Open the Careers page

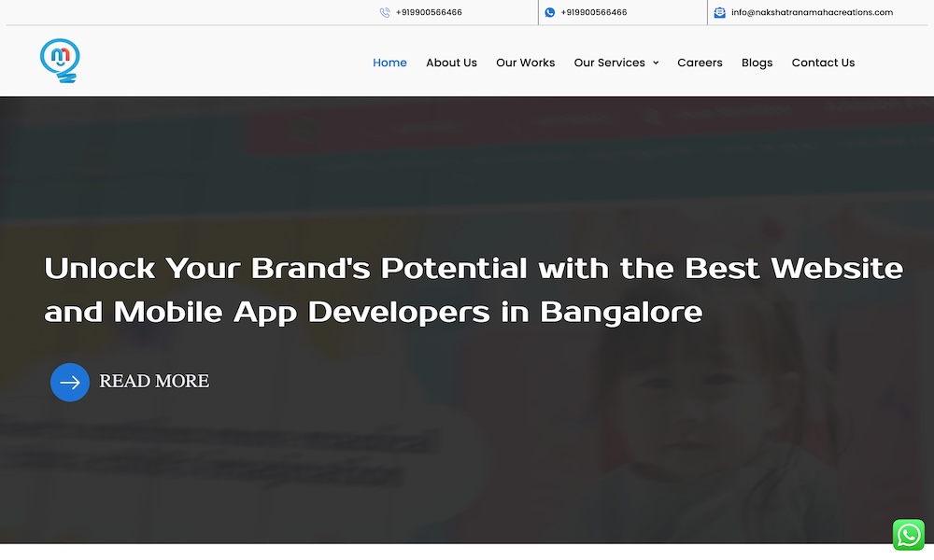700,63
